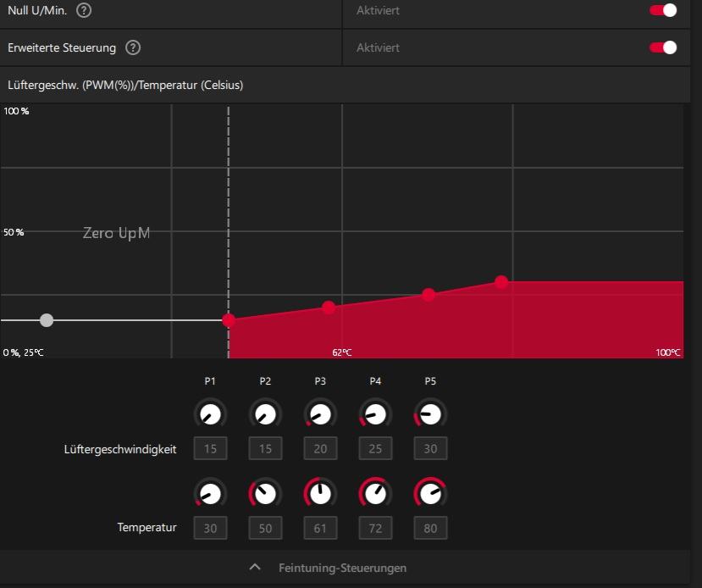Select the P4 temperature field showing 72
The image size is (702, 588).
[x=375, y=528]
